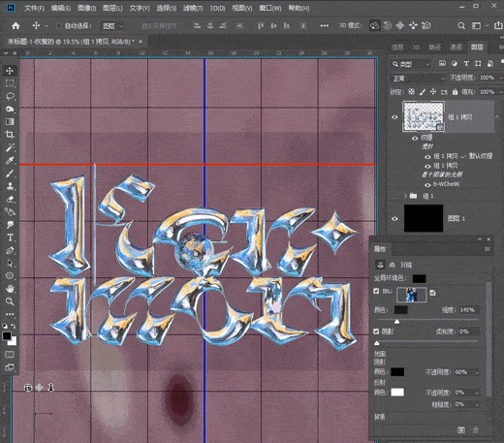
Task: Hide the 图层 1 layer
Action: (x=394, y=219)
